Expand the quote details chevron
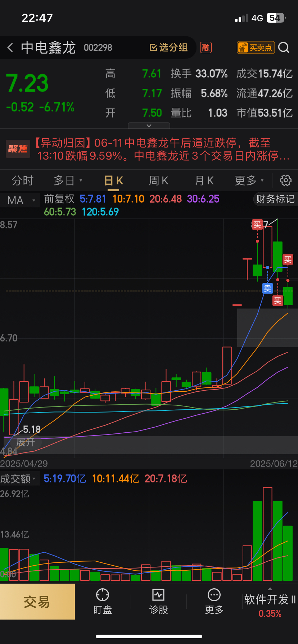The width and height of the screenshot is (298, 644). coord(149,125)
